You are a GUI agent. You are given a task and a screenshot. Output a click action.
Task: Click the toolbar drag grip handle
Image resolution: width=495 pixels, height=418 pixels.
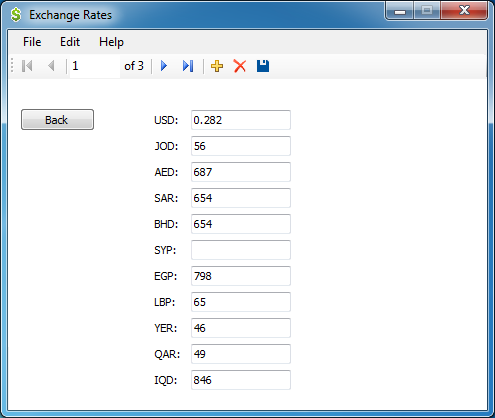click(12, 66)
